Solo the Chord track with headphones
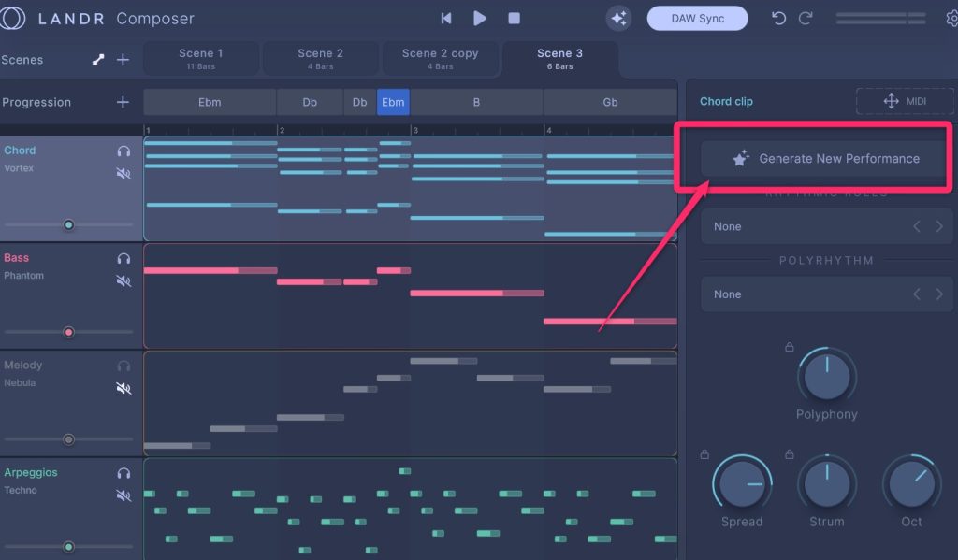The image size is (958, 560). [x=123, y=151]
